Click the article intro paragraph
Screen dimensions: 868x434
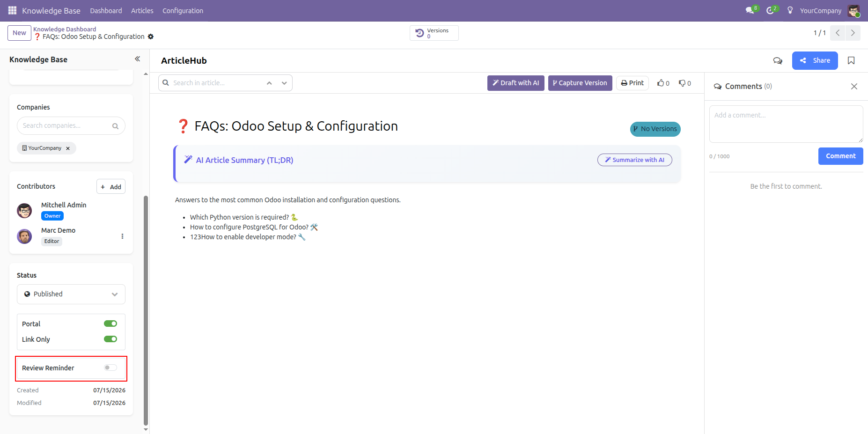click(x=288, y=200)
